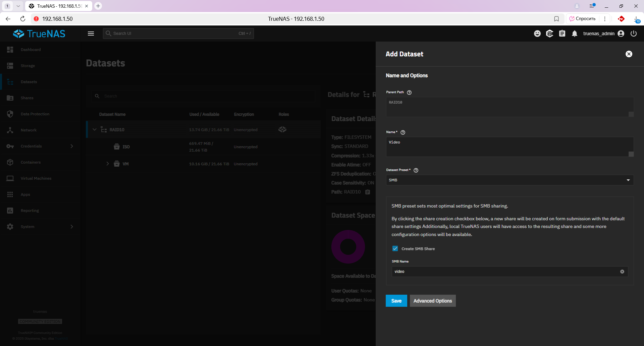Screen dimensions: 644x346
Task: Open Storage in the sidebar
Action: click(28, 66)
